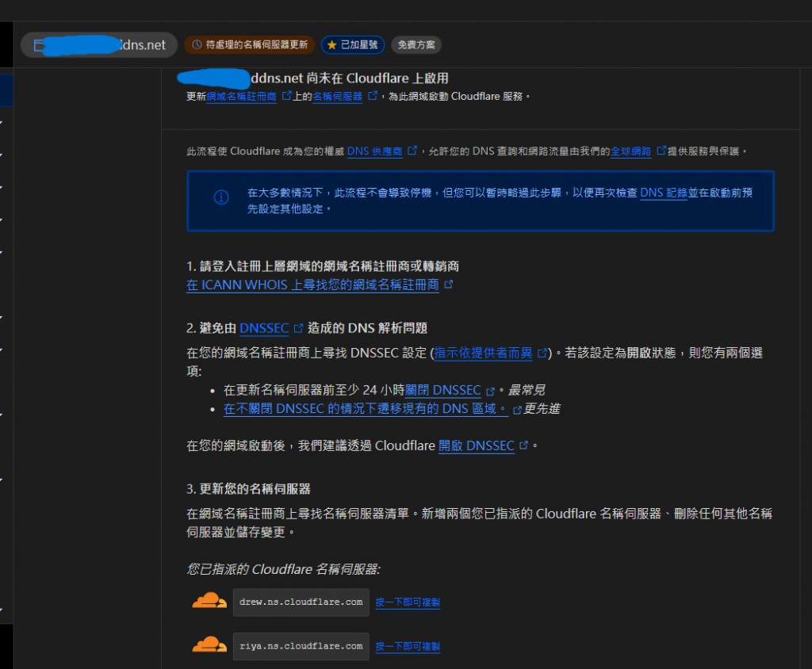Image resolution: width=812 pixels, height=669 pixels.
Task: Click the 免費方案 free plan badge
Action: point(416,45)
